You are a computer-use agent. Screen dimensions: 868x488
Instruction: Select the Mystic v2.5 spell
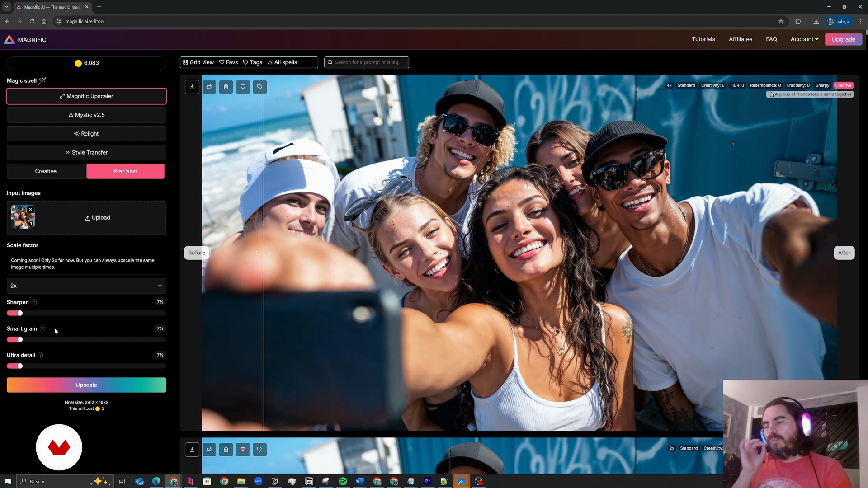pyautogui.click(x=86, y=115)
